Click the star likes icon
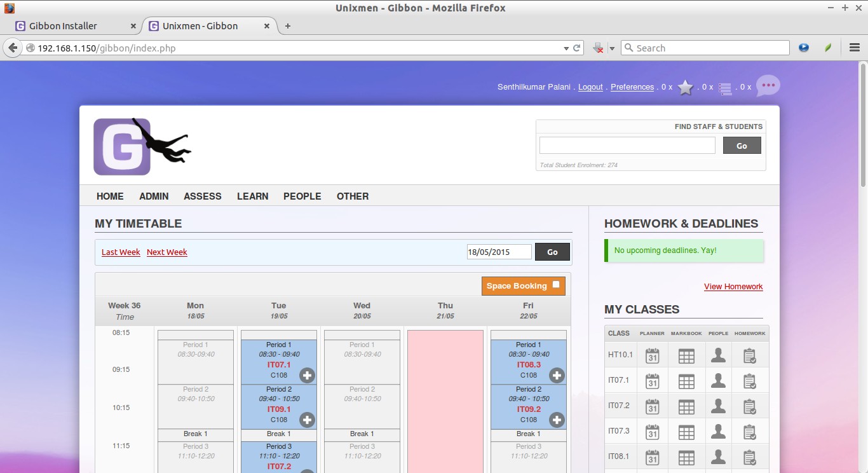 pos(685,87)
